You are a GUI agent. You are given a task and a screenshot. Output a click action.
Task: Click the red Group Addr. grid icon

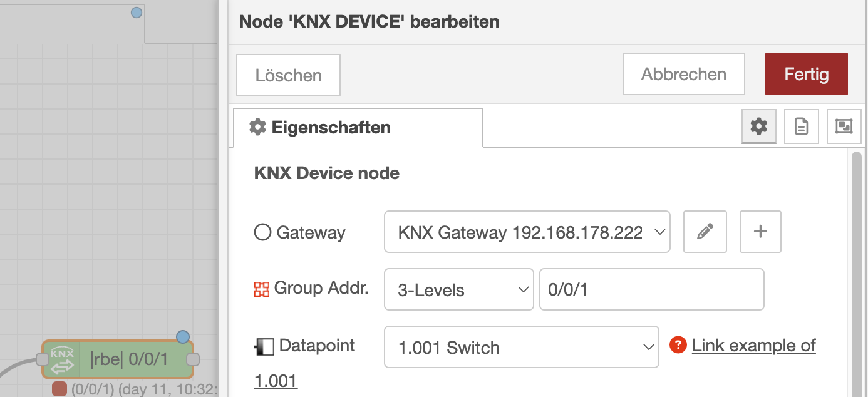click(x=261, y=289)
